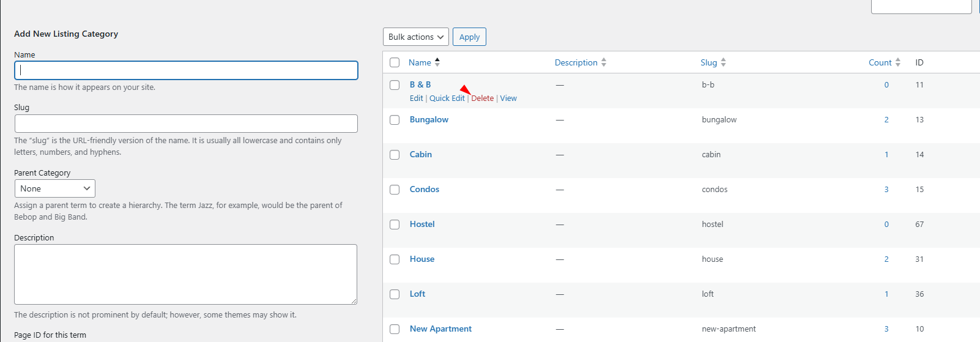The width and height of the screenshot is (980, 342).
Task: Delete the B & B category
Action: click(x=482, y=99)
